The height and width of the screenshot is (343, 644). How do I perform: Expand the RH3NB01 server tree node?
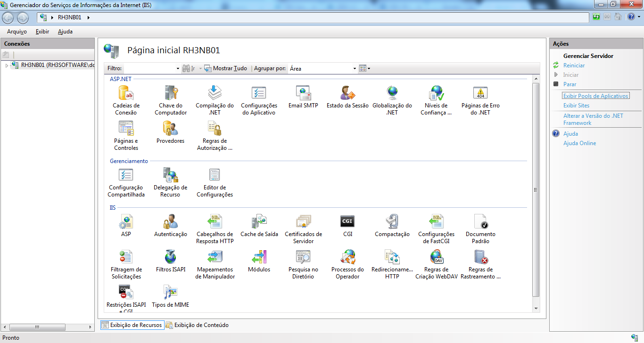[7, 65]
